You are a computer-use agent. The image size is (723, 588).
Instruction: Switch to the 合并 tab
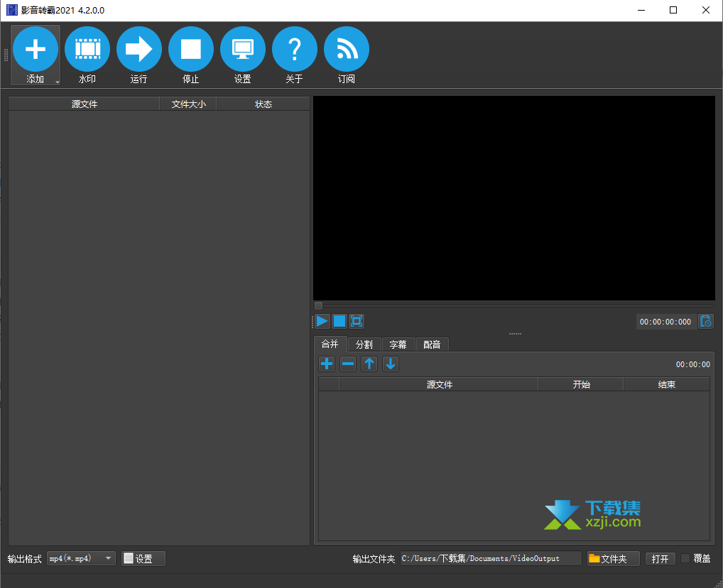pos(330,344)
